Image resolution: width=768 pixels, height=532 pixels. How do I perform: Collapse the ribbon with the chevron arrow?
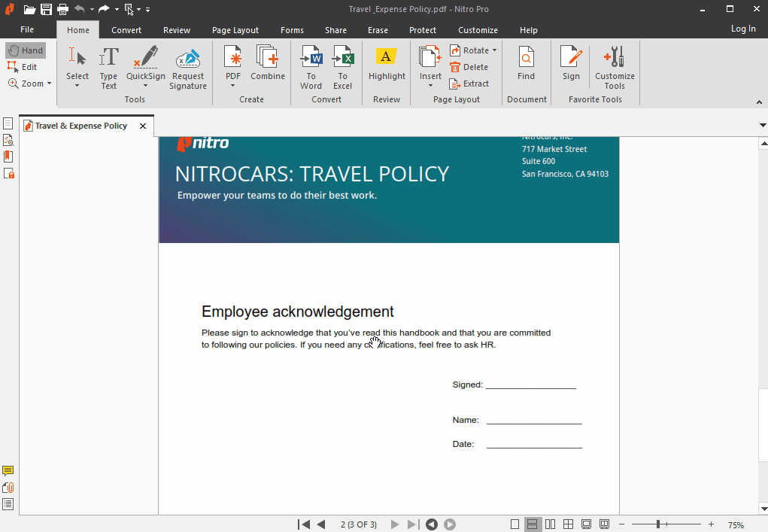tap(759, 102)
